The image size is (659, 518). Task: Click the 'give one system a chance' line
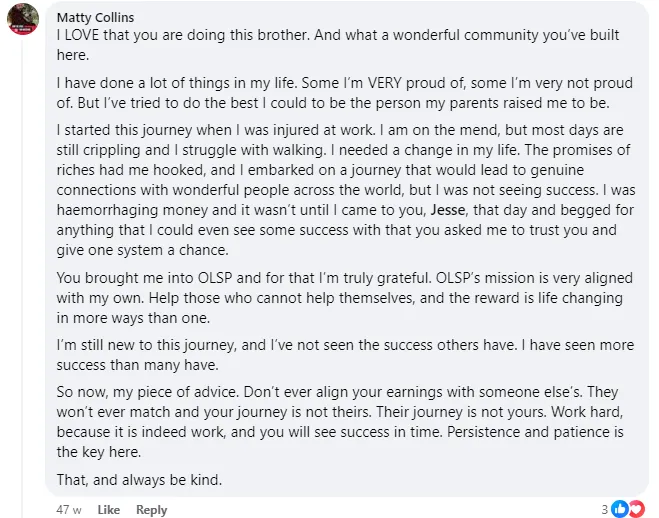142,250
